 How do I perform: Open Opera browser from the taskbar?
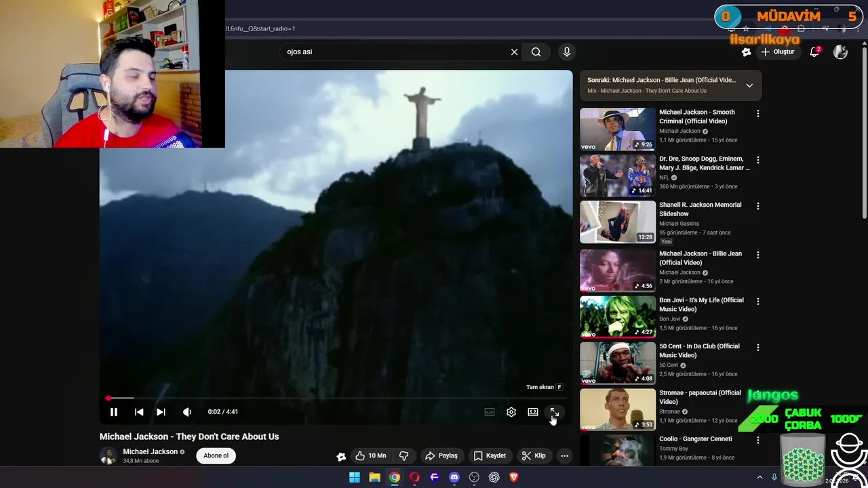coord(414,477)
